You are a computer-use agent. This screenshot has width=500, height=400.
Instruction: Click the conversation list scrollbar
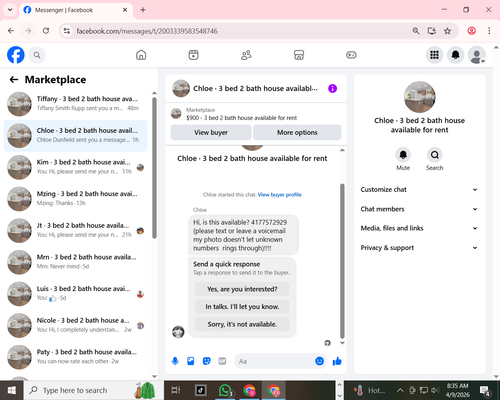pyautogui.click(x=154, y=168)
